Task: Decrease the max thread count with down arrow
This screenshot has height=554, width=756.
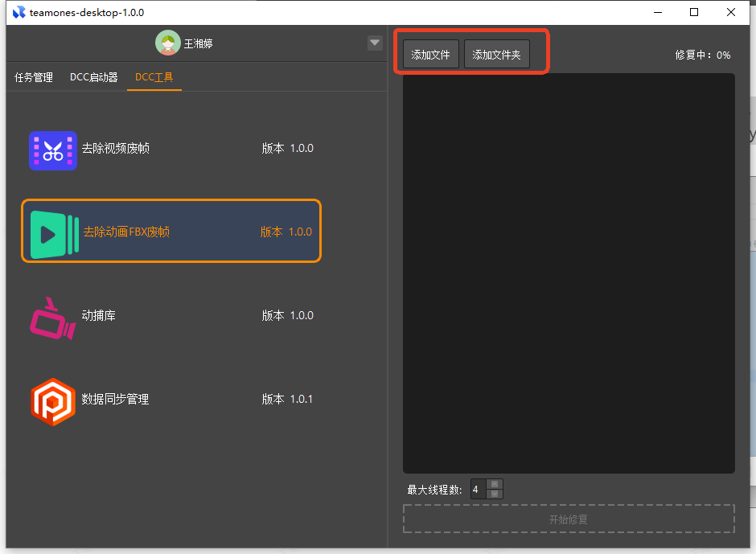Action: [495, 494]
